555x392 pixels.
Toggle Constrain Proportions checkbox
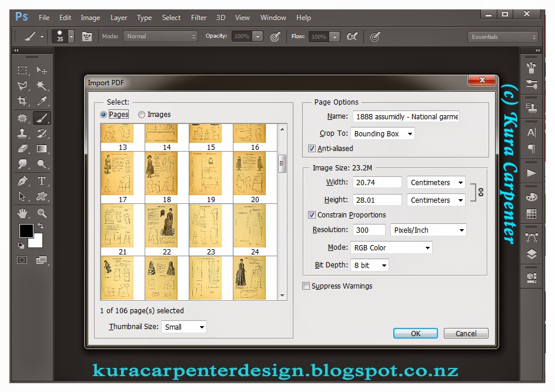(312, 215)
